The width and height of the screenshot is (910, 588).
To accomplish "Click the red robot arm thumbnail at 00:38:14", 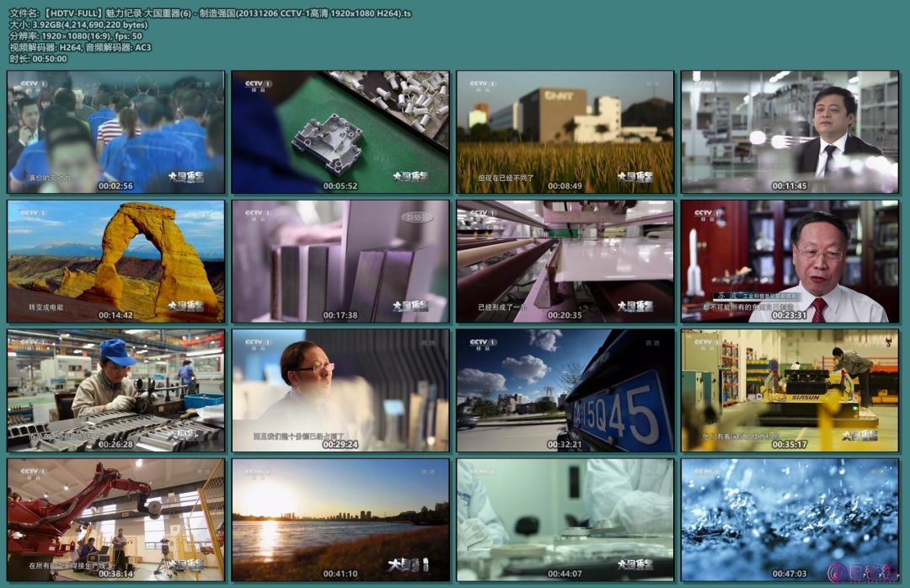I will point(116,520).
